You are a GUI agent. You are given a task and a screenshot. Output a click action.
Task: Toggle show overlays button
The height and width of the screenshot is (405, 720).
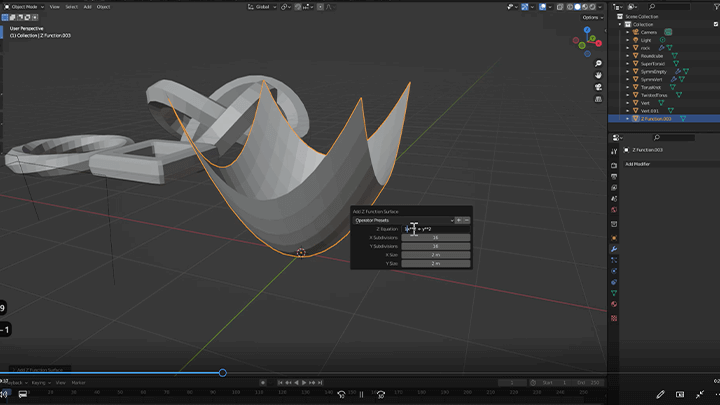[542, 7]
